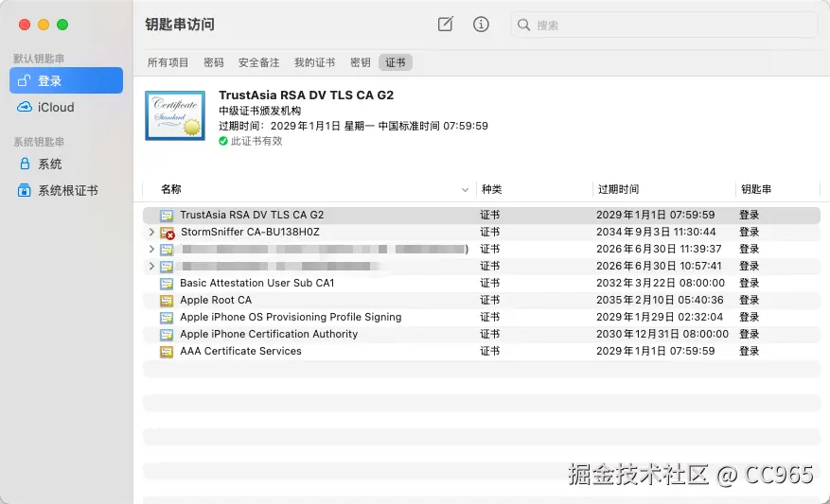Select Apple iPhone OS Provisioning Profile Signing
830x504 pixels.
(291, 317)
